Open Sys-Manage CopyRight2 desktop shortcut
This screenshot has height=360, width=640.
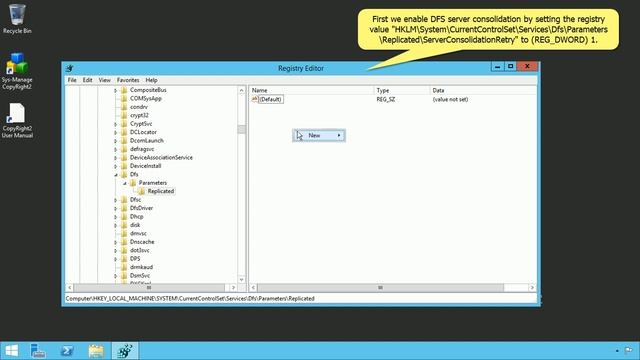pos(17,71)
